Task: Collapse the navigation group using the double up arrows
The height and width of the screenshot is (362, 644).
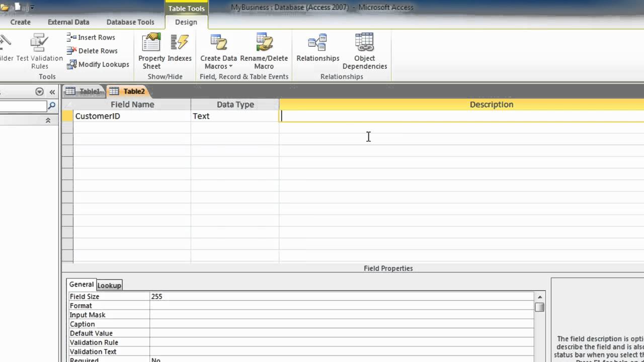Action: pyautogui.click(x=48, y=120)
